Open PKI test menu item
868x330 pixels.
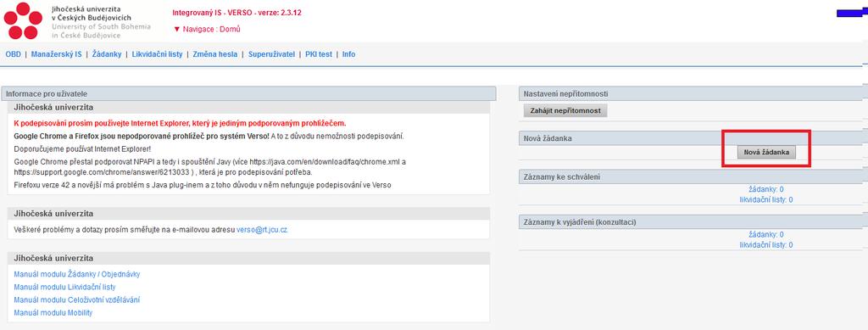[x=319, y=54]
